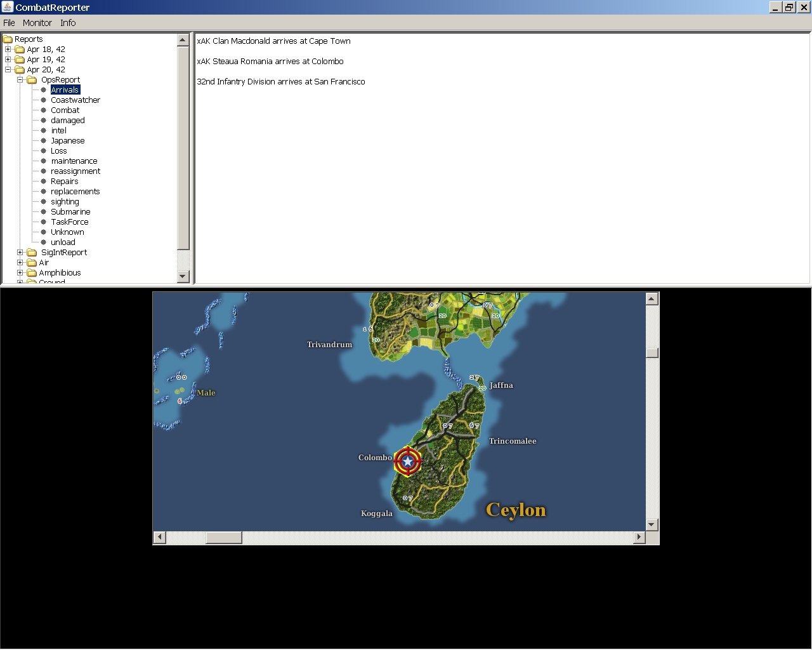Select the Japanese report item
The height and width of the screenshot is (650, 812).
point(67,141)
